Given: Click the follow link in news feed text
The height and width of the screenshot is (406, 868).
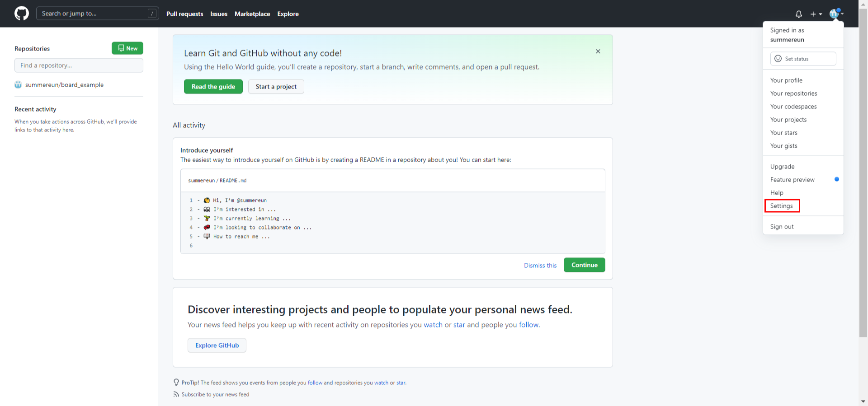Looking at the screenshot, I should click(528, 325).
